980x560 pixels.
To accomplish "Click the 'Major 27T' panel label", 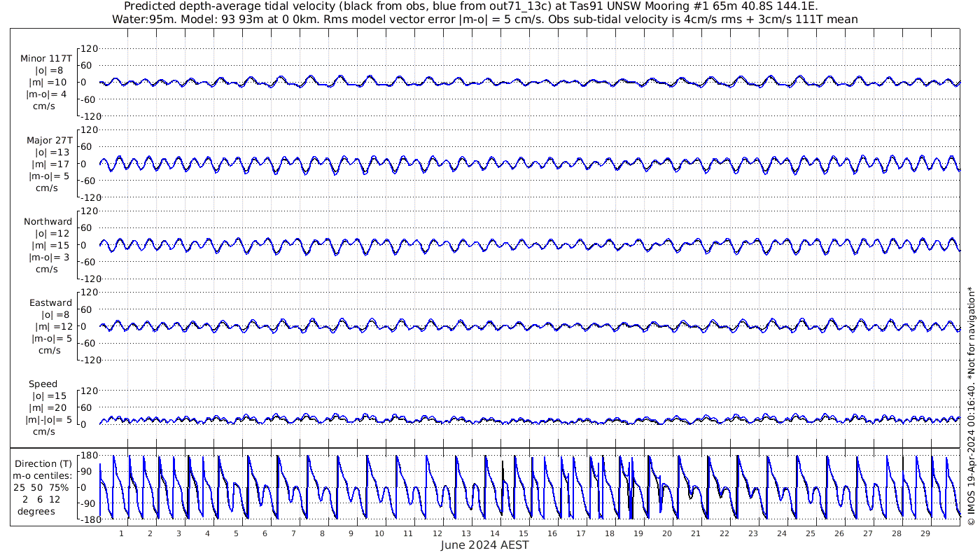I will (49, 140).
